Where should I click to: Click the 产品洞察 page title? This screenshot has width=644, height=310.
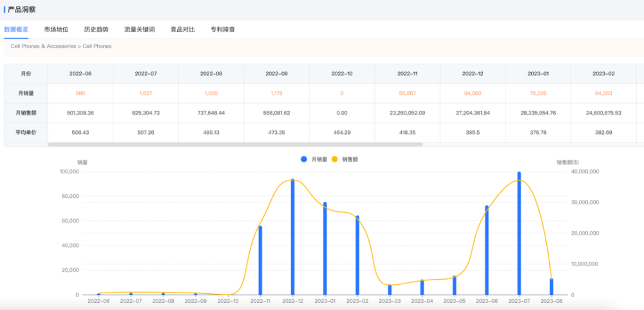click(x=22, y=10)
